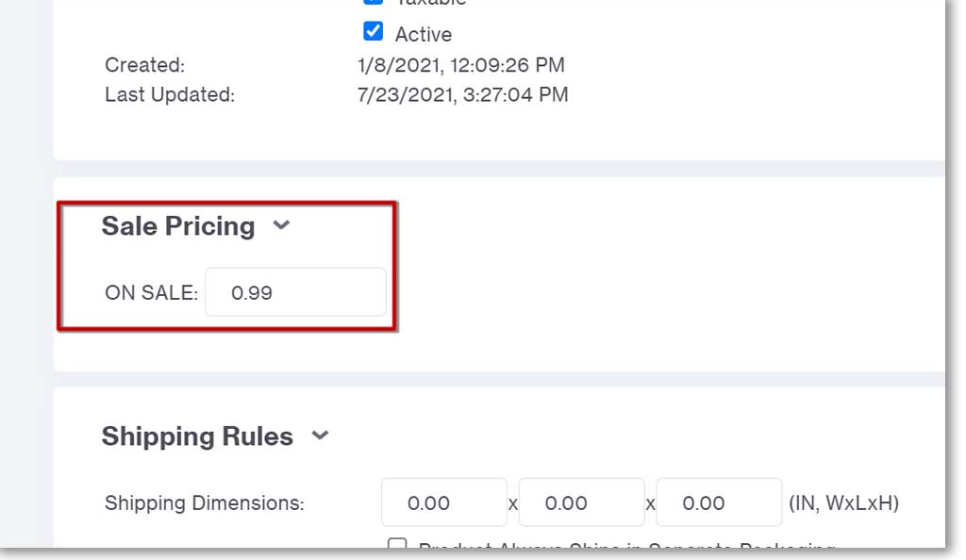Select the Created timestamp 1/8/2021 value
Image resolution: width=966 pixels, height=560 pixels.
click(x=460, y=65)
